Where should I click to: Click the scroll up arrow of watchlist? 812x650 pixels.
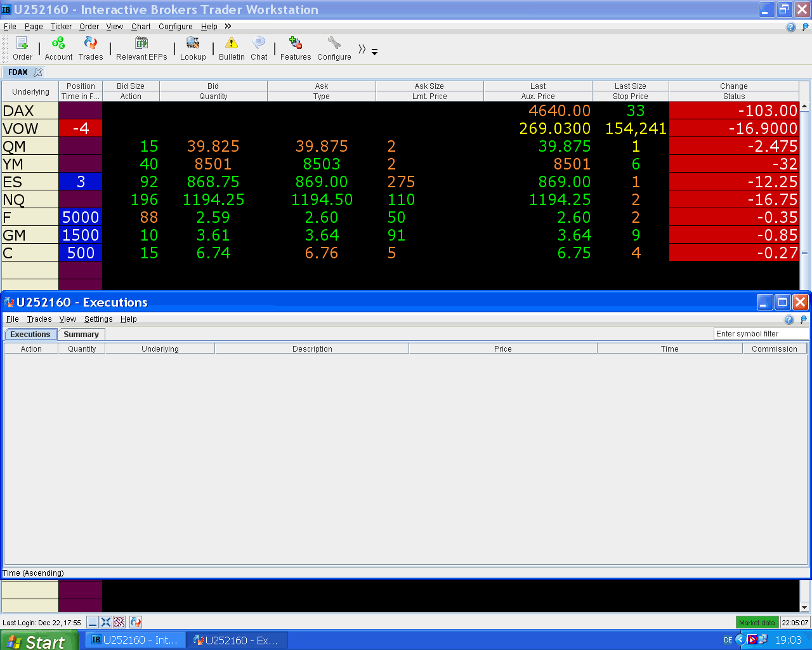(804, 107)
